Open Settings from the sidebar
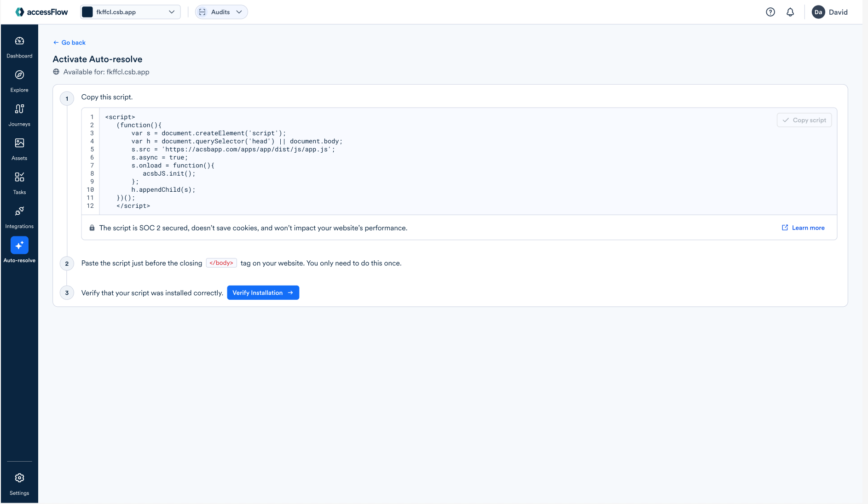 click(19, 481)
